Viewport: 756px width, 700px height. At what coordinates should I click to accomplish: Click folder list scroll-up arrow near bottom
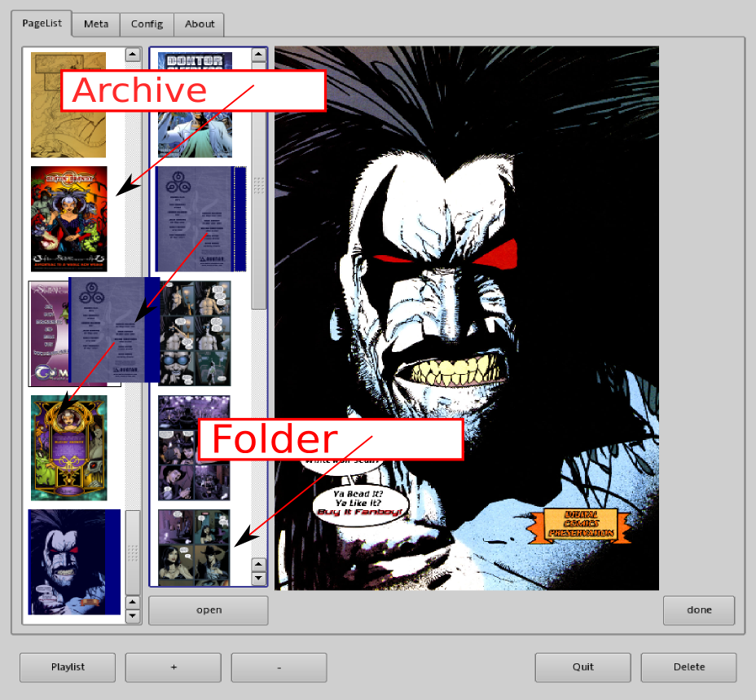pos(259,565)
